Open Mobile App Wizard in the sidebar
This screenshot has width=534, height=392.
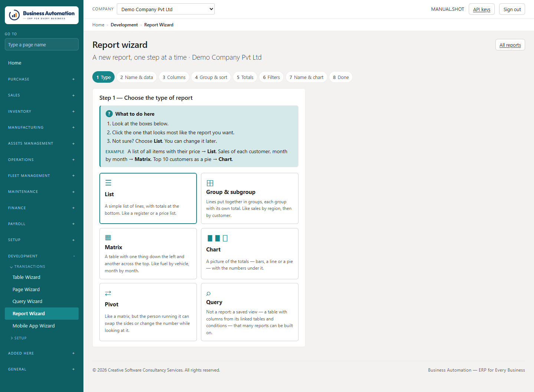click(x=42, y=326)
